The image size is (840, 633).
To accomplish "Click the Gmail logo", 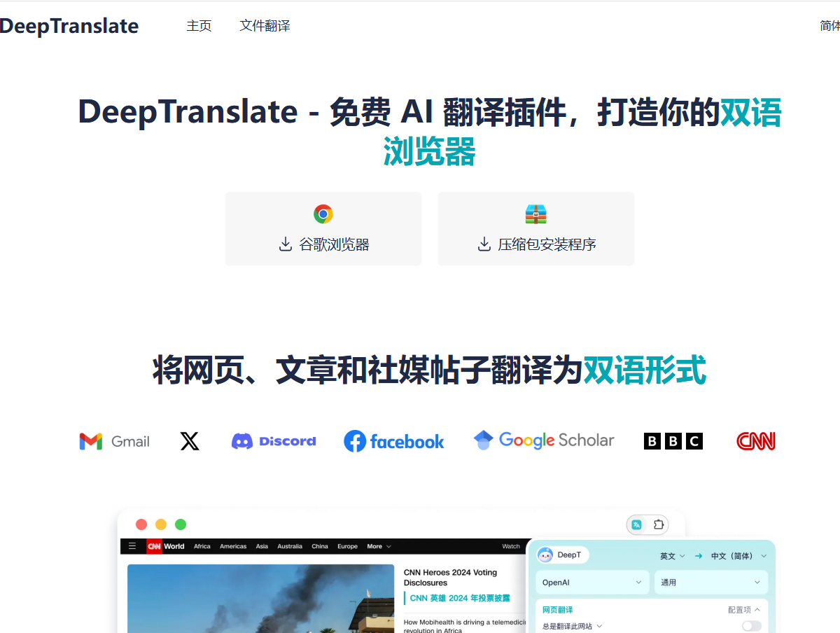I will pos(115,441).
